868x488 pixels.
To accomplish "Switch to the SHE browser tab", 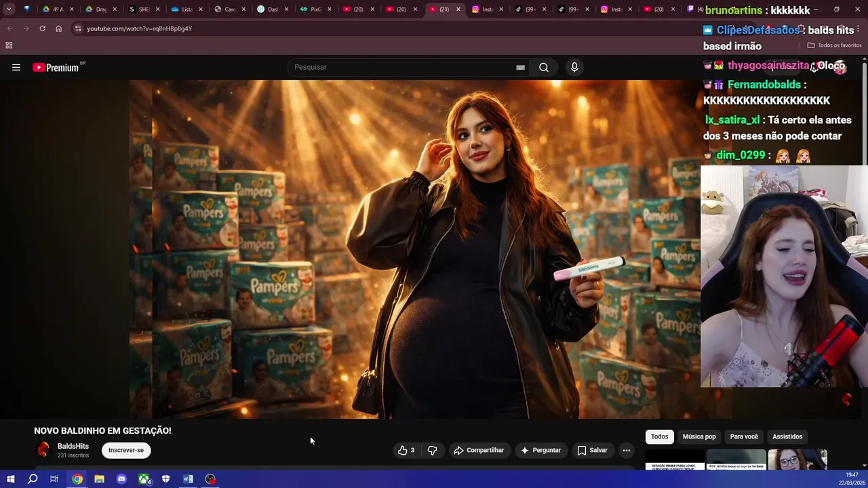I will coord(144,9).
